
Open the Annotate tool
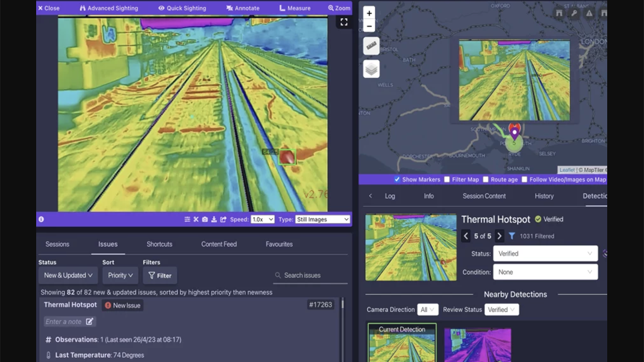coord(243,8)
